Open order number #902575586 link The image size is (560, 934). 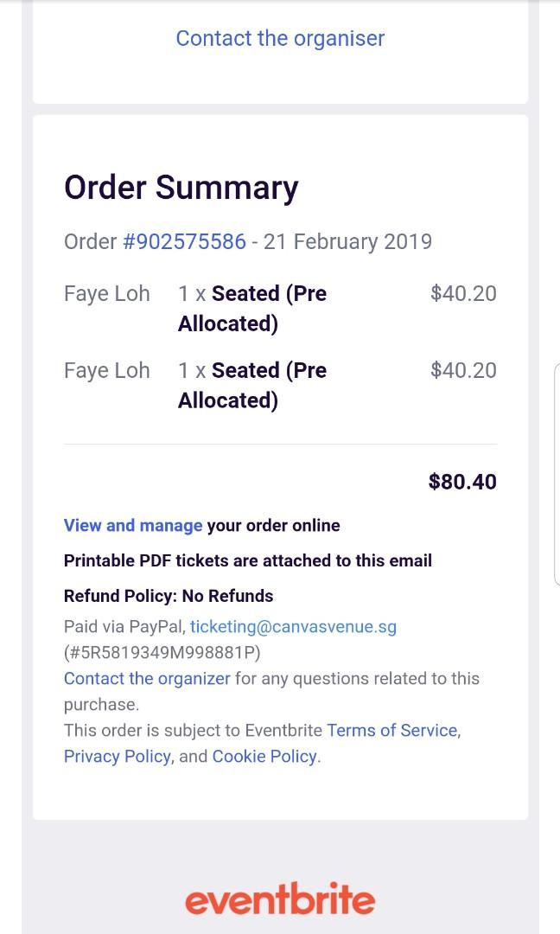point(184,241)
